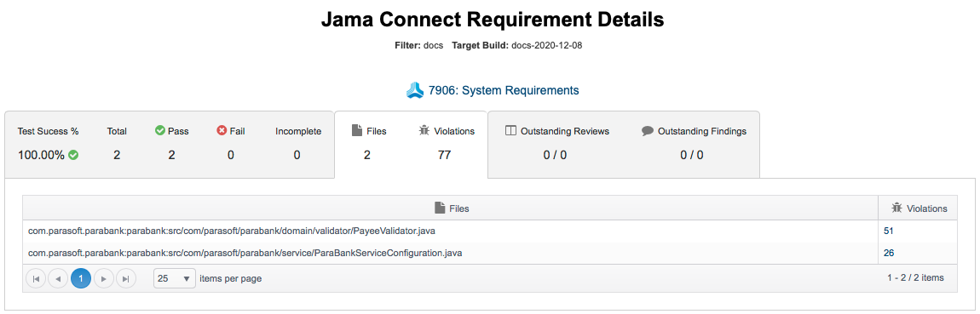Open the 26 violations link for ParaBankServiceConfiguration.java
Image resolution: width=980 pixels, height=314 pixels.
coord(889,253)
